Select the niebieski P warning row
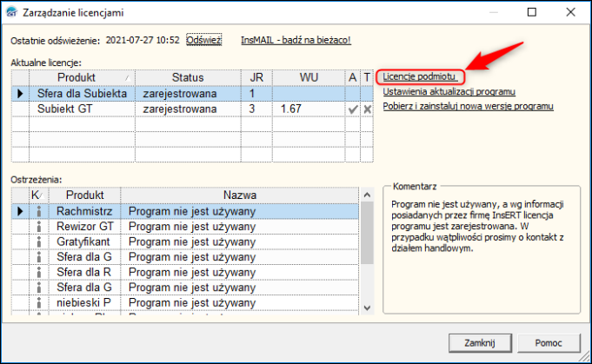Screen dimensions: 592x364 tap(185, 303)
